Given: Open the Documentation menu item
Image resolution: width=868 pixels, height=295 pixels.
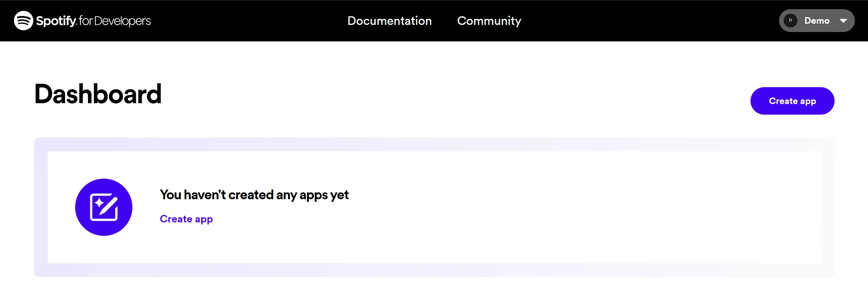Looking at the screenshot, I should tap(389, 21).
